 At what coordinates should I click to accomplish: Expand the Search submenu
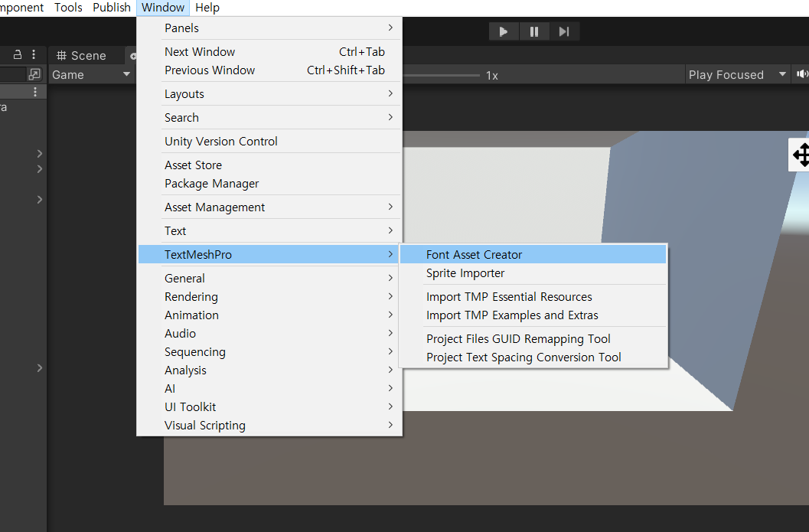click(269, 118)
